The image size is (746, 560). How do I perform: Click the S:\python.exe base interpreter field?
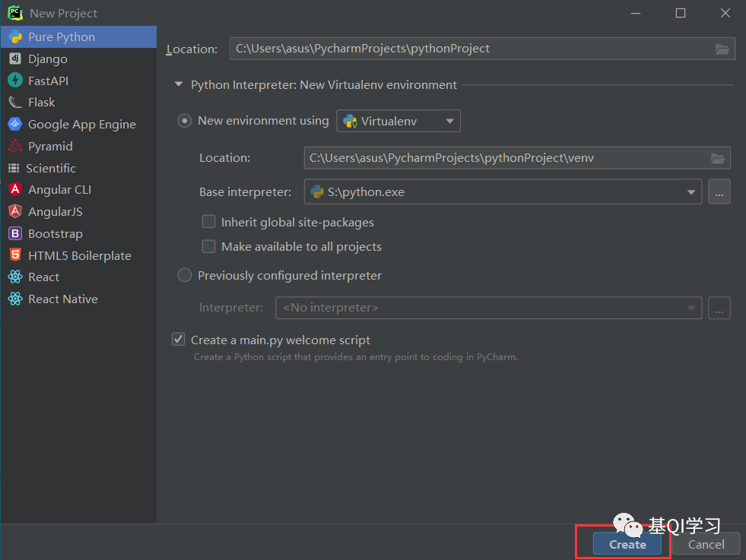pos(503,192)
